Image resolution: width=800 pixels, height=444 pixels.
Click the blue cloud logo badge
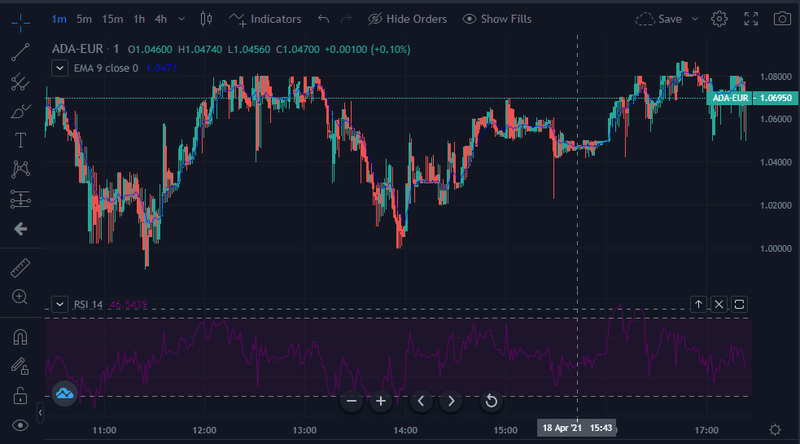[65, 393]
